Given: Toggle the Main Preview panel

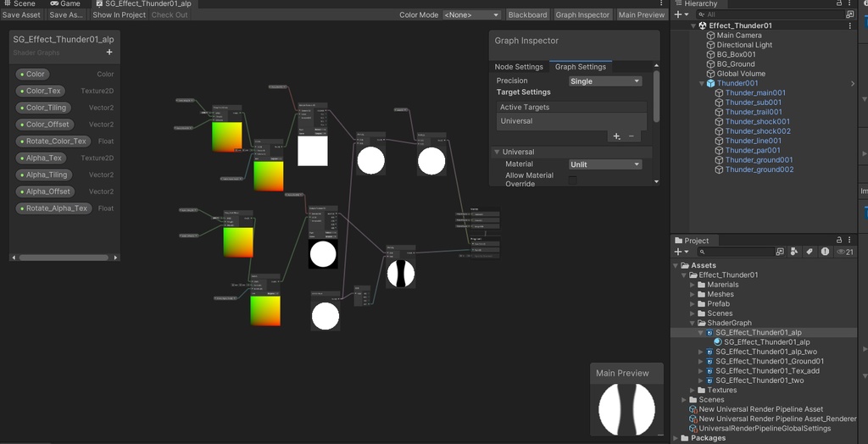Looking at the screenshot, I should point(642,15).
